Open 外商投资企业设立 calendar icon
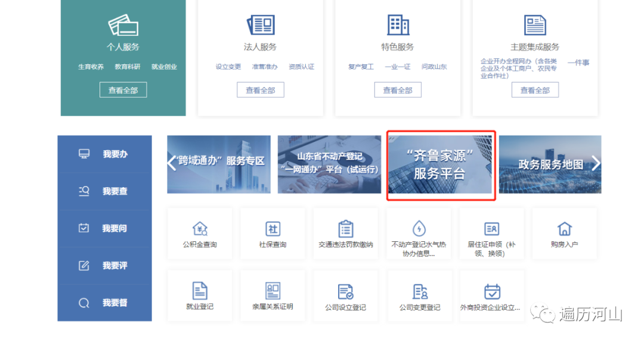644x342 pixels. coord(492,291)
